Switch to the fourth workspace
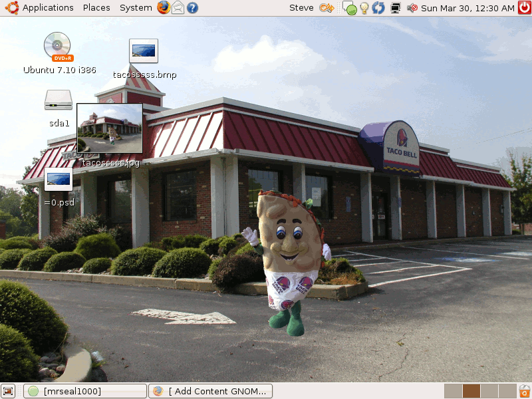532x399 pixels. (507, 391)
